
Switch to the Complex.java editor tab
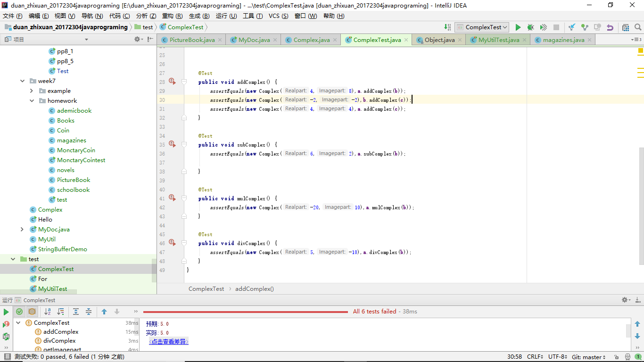pos(311,40)
